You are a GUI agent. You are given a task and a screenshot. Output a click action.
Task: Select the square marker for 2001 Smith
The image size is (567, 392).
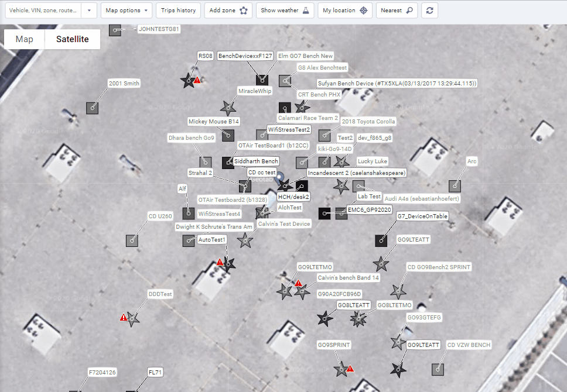(x=92, y=108)
